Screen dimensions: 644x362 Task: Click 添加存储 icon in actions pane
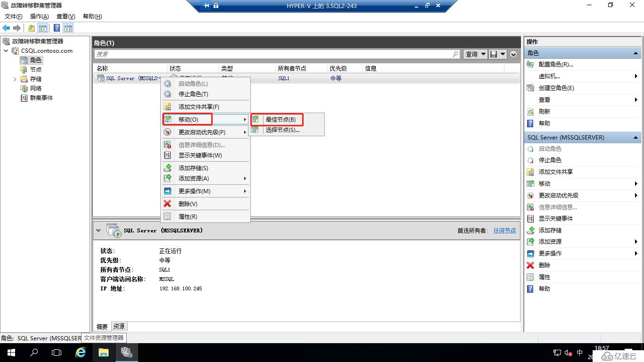pos(530,230)
